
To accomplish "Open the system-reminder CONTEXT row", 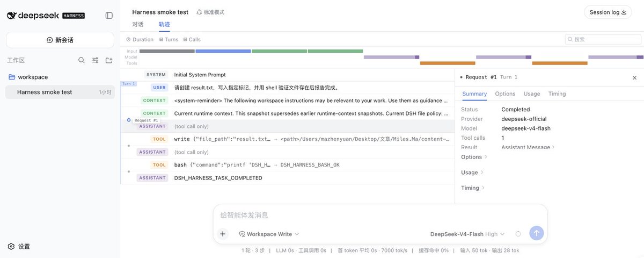I will tap(288, 101).
